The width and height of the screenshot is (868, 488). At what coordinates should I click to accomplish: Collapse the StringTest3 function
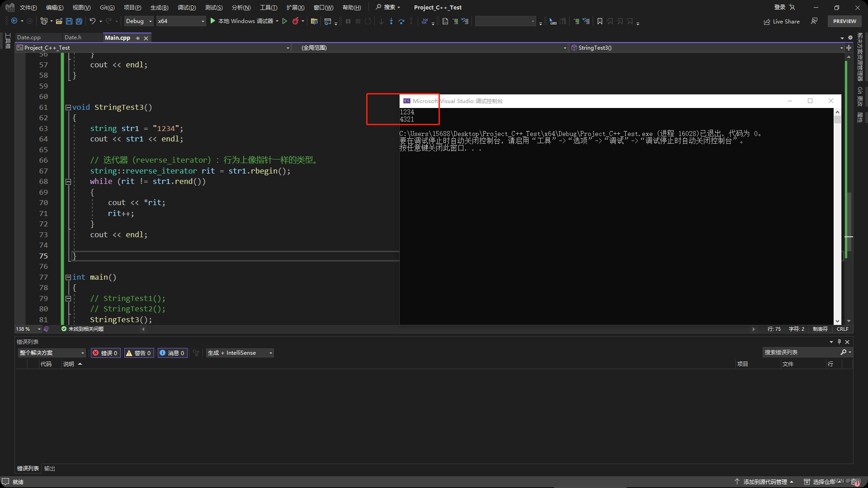pyautogui.click(x=68, y=108)
